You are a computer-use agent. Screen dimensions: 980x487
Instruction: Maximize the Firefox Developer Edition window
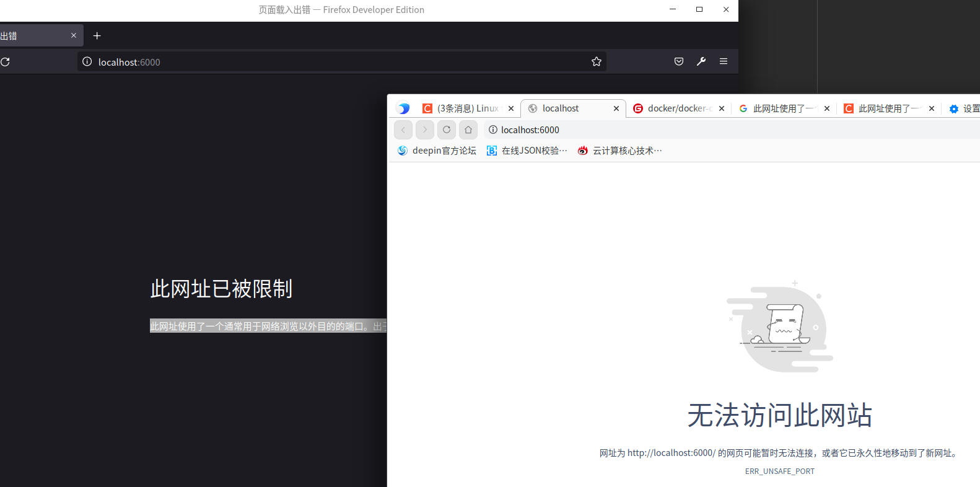(x=699, y=9)
